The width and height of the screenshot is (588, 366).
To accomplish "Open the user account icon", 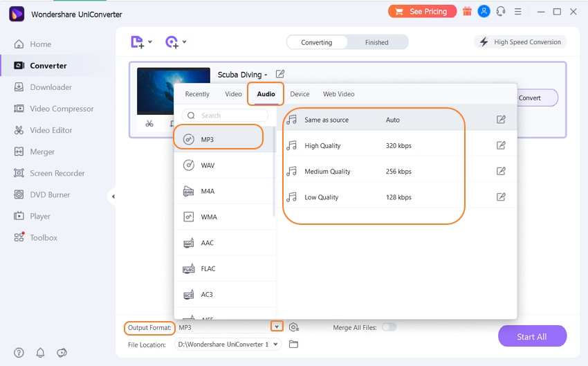I will pos(484,11).
